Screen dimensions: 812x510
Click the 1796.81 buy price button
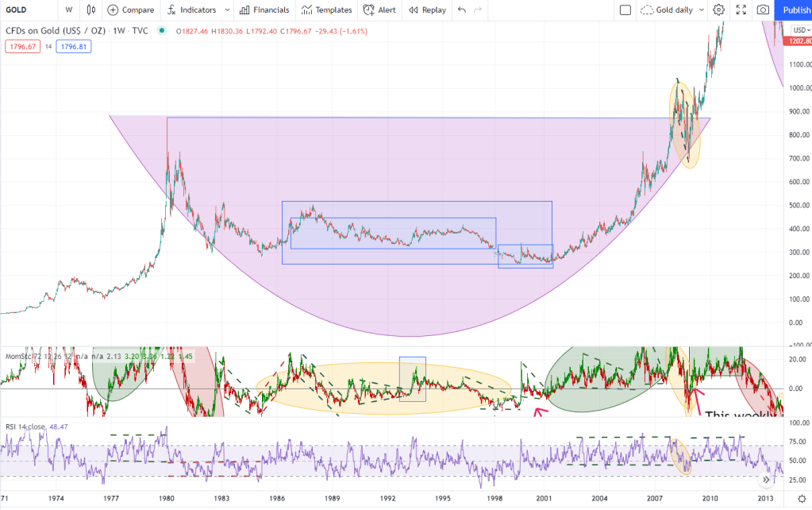pos(72,47)
